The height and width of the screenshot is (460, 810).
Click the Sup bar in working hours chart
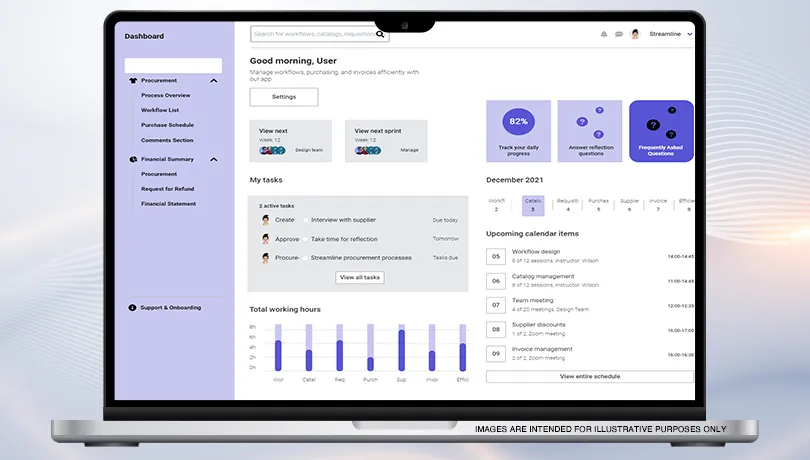[x=401, y=350]
